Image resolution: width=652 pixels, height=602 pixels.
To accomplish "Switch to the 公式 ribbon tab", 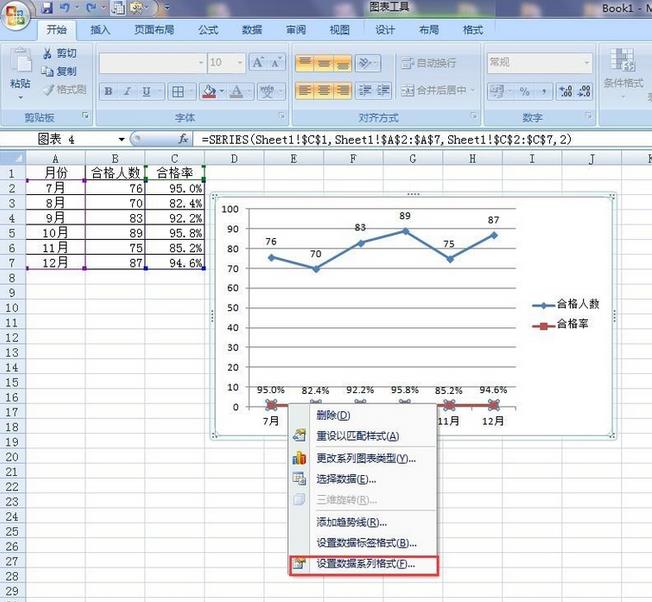I will click(208, 30).
